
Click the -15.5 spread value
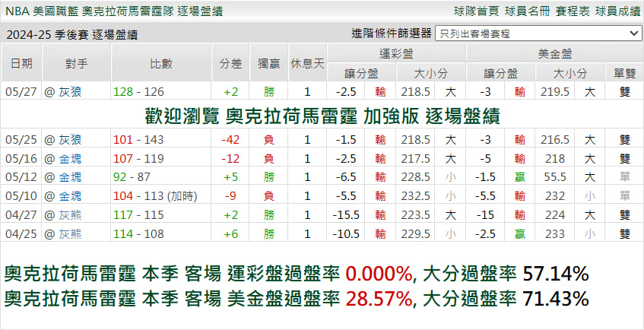[346, 215]
